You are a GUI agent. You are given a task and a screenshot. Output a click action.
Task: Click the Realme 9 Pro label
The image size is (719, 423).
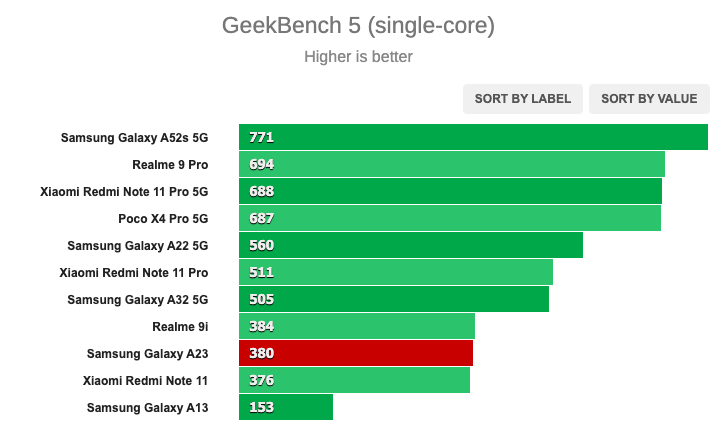coord(170,165)
